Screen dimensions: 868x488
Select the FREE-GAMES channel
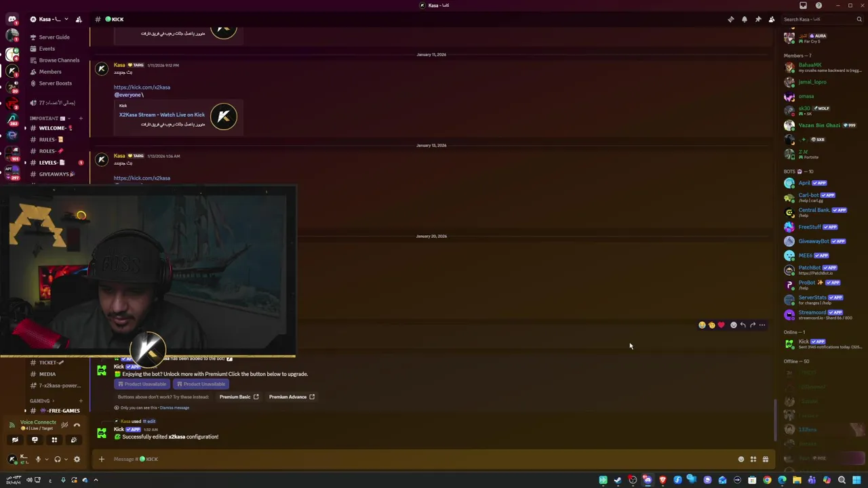60,411
